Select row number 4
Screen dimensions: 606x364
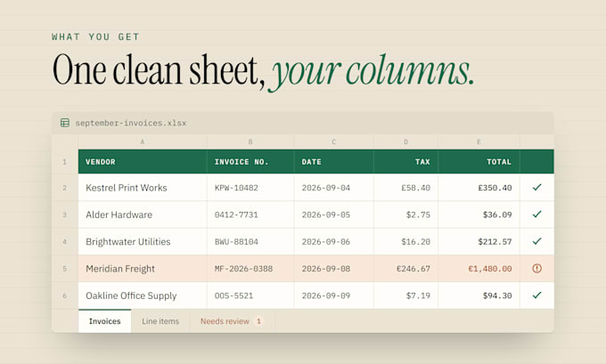pyautogui.click(x=64, y=242)
